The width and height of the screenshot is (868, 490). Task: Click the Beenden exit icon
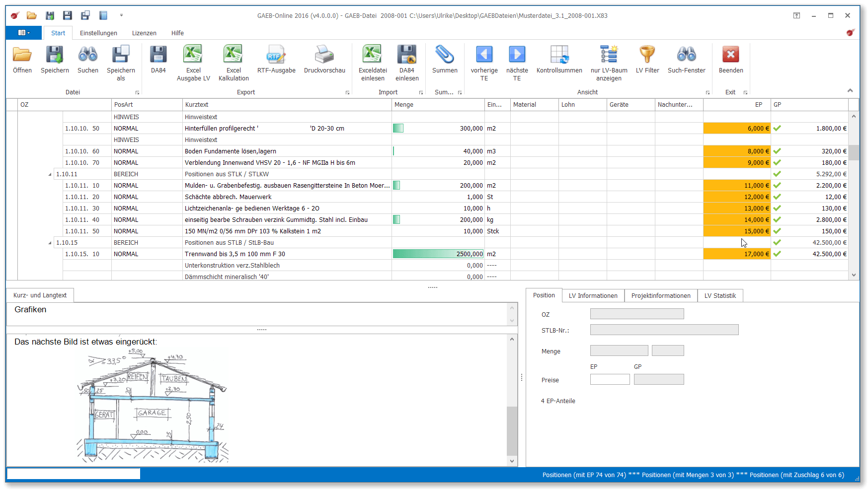click(x=730, y=55)
